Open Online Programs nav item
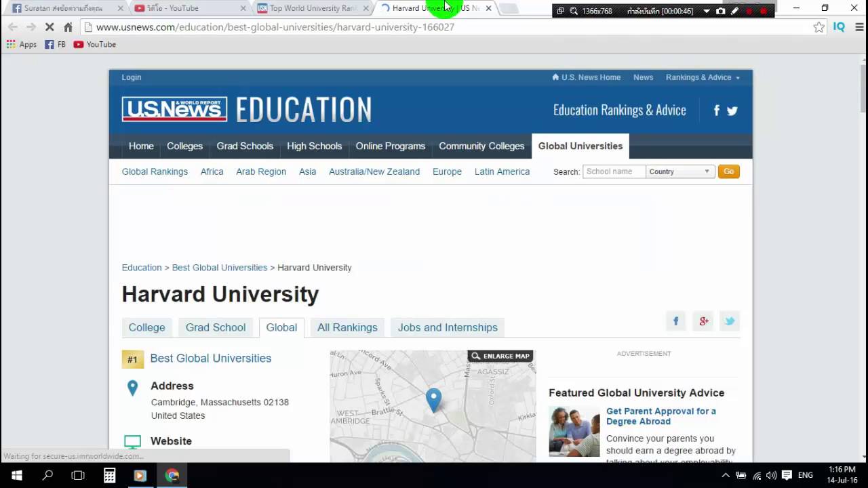 (x=391, y=146)
